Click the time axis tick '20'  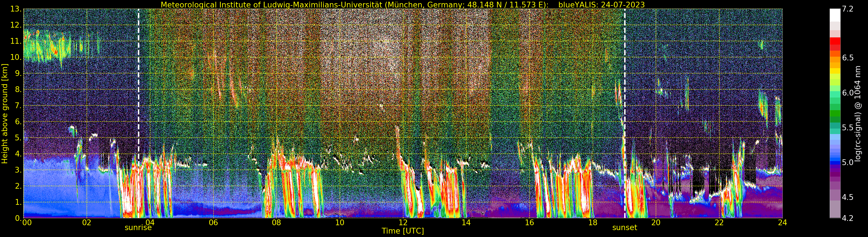click(656, 223)
